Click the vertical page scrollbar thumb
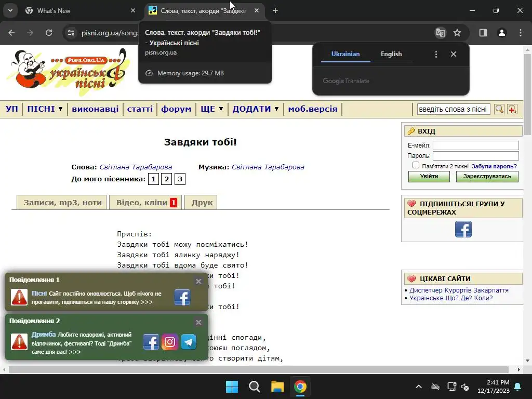The width and height of the screenshot is (532, 399). point(527,94)
